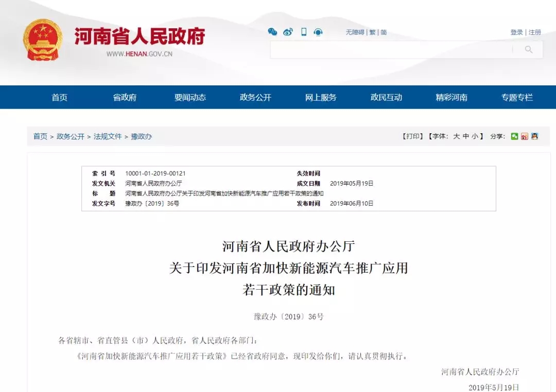The image size is (556, 392).
Task: Click the 登录 login link
Action: coord(516,32)
